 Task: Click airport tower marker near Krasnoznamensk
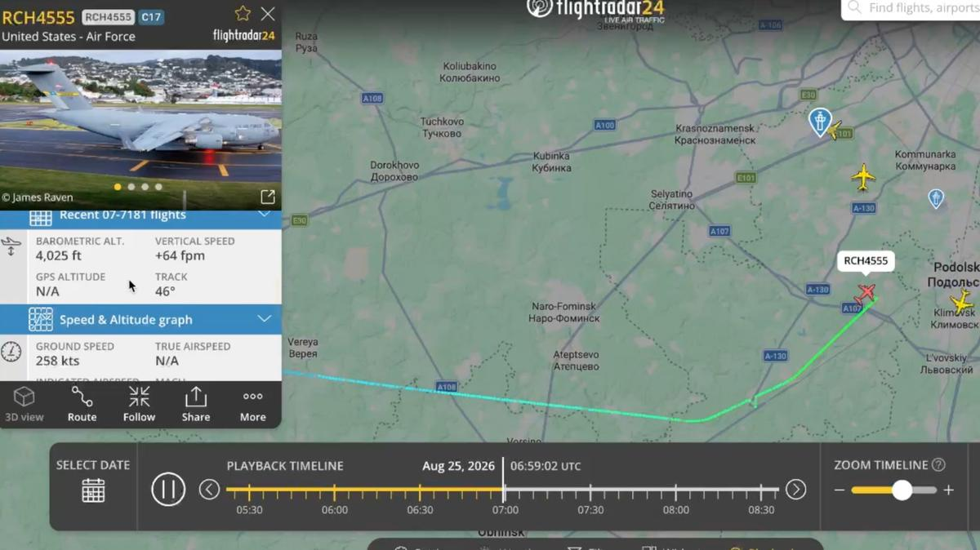click(819, 122)
